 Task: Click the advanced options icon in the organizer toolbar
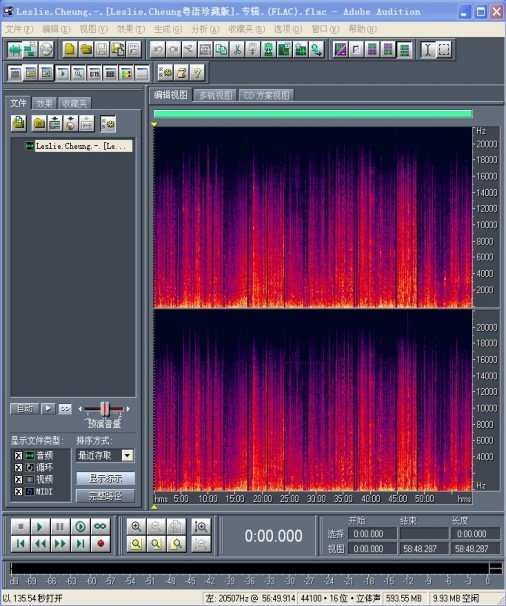click(107, 123)
